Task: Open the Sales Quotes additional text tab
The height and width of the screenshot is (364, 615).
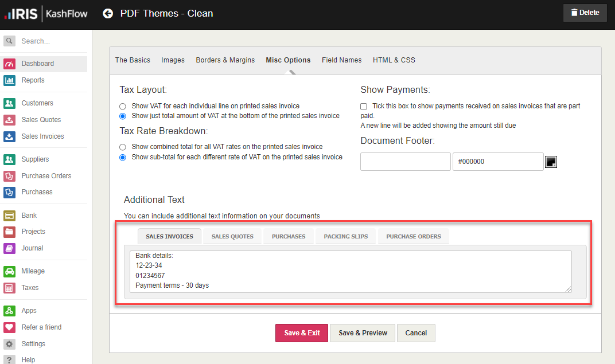Action: coord(232,236)
